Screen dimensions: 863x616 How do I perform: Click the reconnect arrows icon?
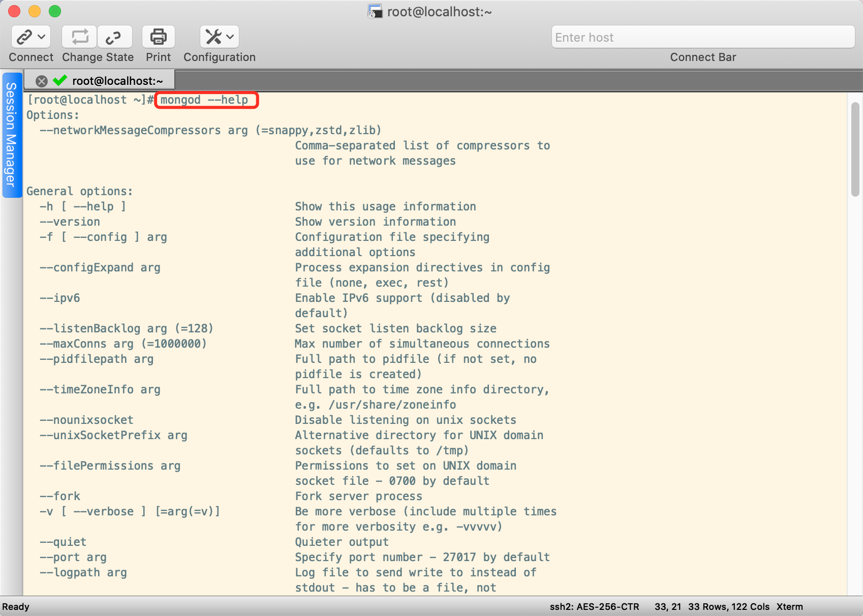pos(79,37)
